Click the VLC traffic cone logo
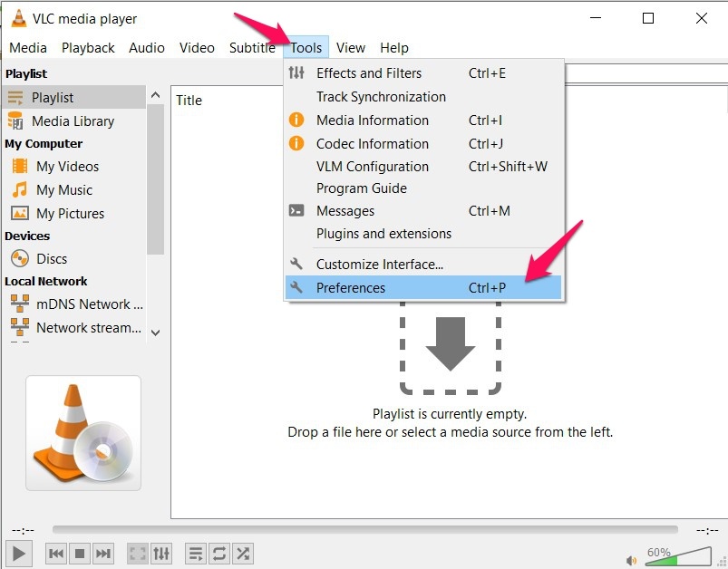The image size is (728, 569). point(83,432)
